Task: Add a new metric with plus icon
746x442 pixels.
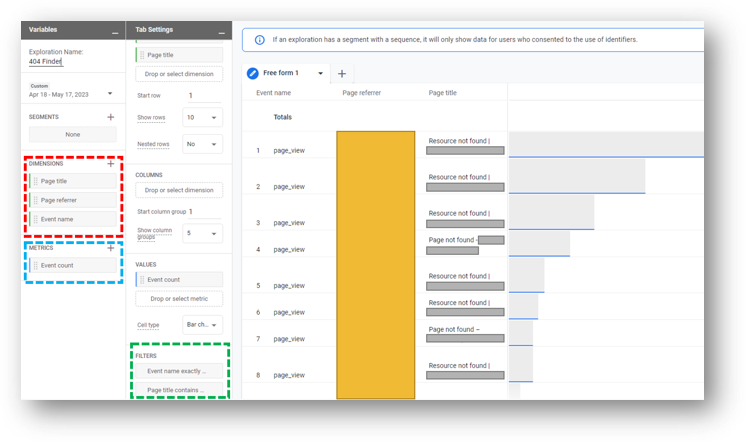Action: (110, 248)
